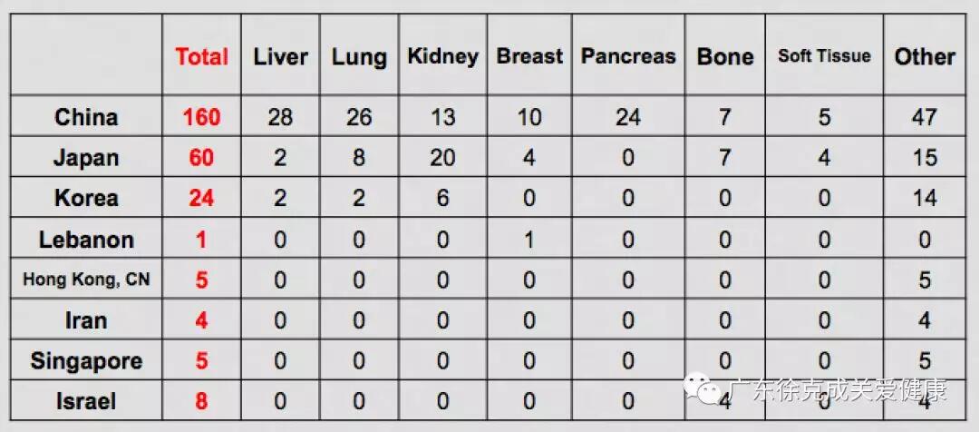Viewport: 980px width, 432px height.
Task: Select the Pancreas column header
Action: click(628, 56)
